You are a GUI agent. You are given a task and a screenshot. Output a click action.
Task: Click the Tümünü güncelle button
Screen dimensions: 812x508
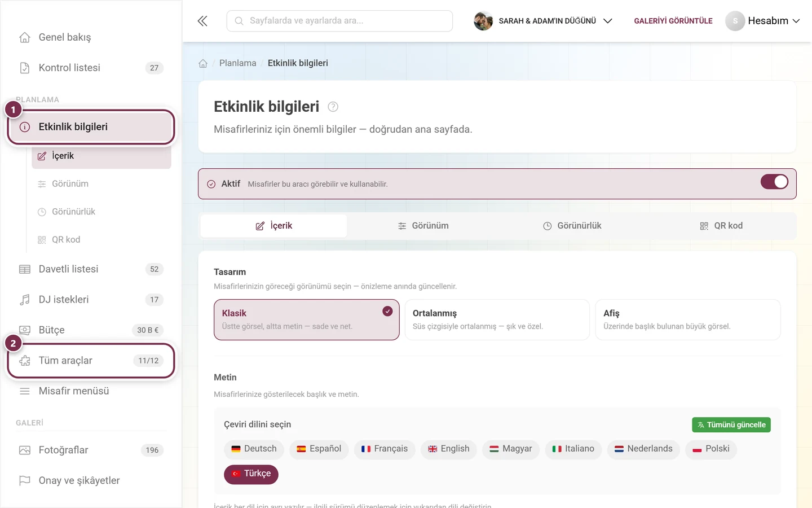click(731, 425)
